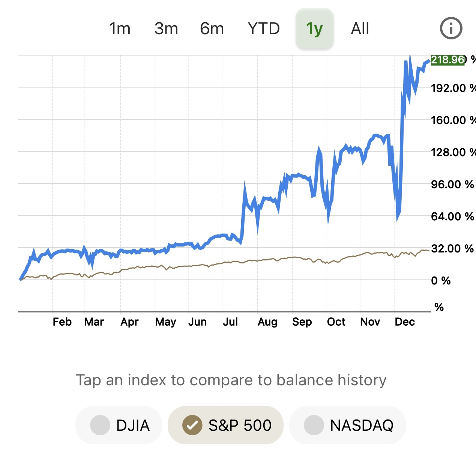The height and width of the screenshot is (457, 476).
Task: Tap the Feb label on the time axis
Action: (62, 322)
